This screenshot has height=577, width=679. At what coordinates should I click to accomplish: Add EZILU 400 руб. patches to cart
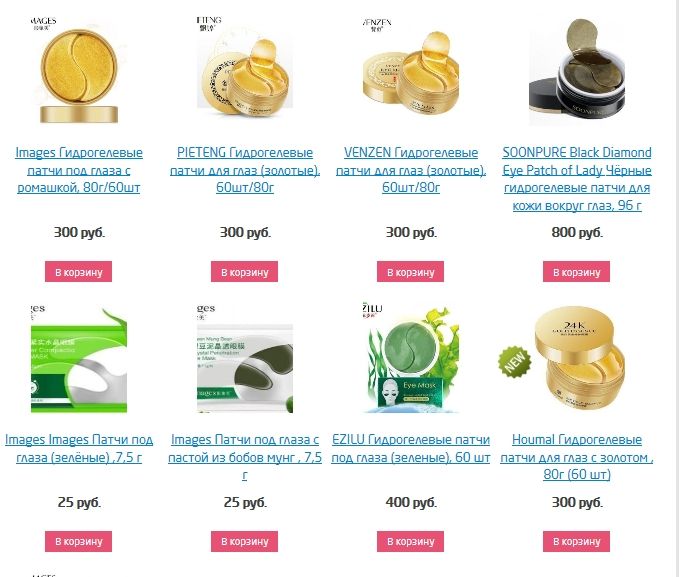[411, 541]
